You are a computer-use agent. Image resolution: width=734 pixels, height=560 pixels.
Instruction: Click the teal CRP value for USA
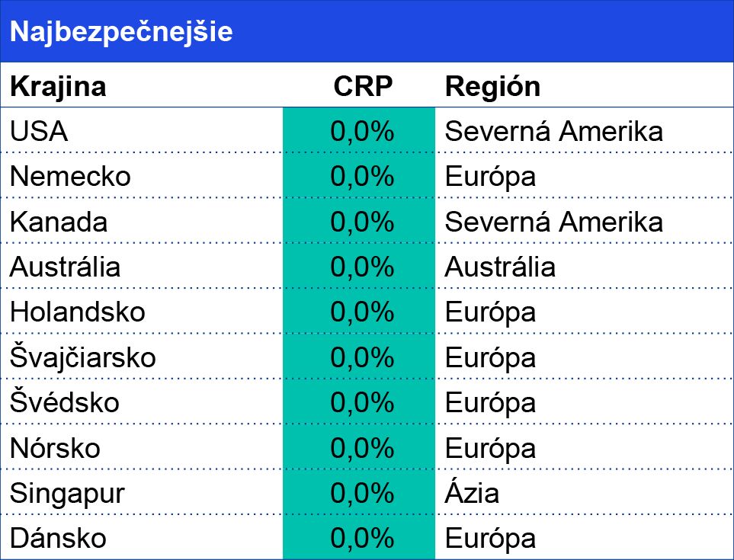pos(361,132)
